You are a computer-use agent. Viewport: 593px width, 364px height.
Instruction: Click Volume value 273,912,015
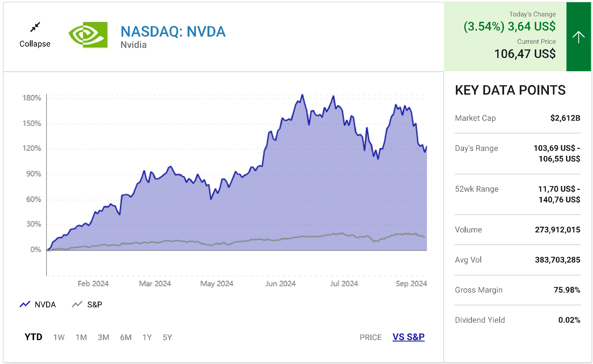(x=557, y=230)
